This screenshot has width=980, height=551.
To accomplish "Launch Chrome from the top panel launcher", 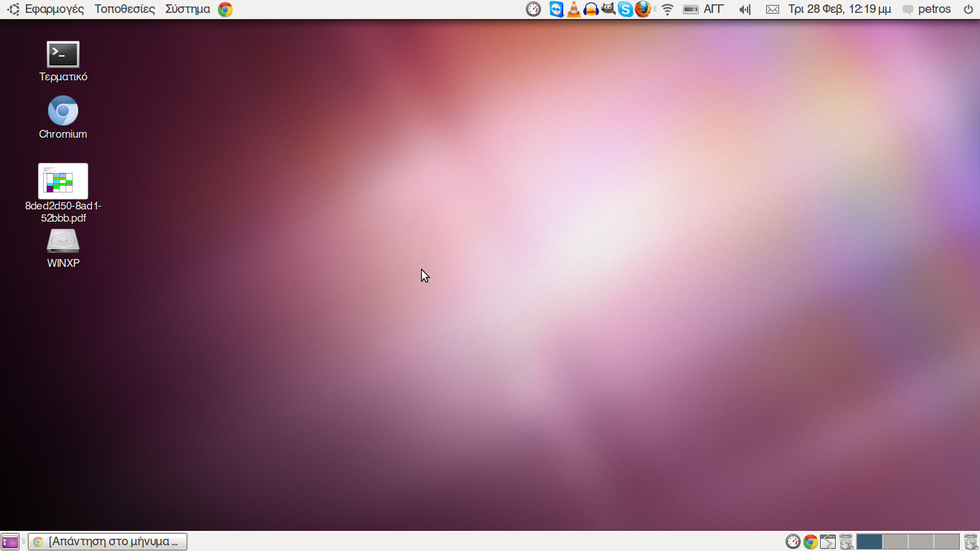I will (225, 9).
